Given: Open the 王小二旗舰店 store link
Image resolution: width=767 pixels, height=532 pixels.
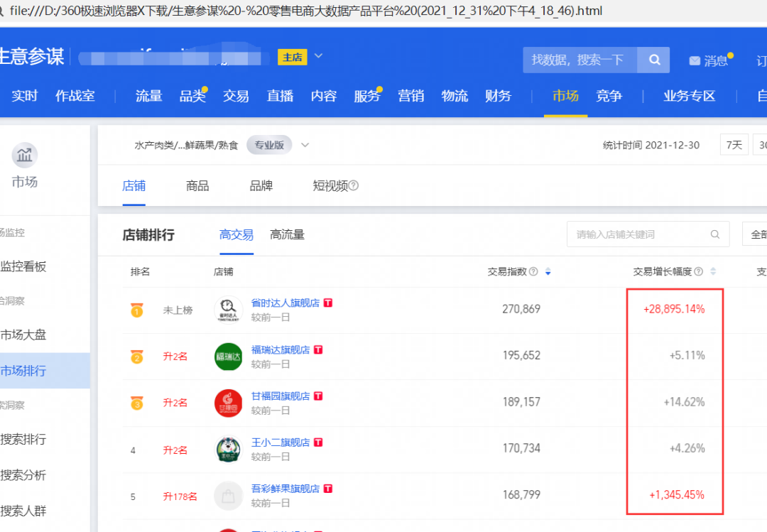Looking at the screenshot, I should [281, 443].
